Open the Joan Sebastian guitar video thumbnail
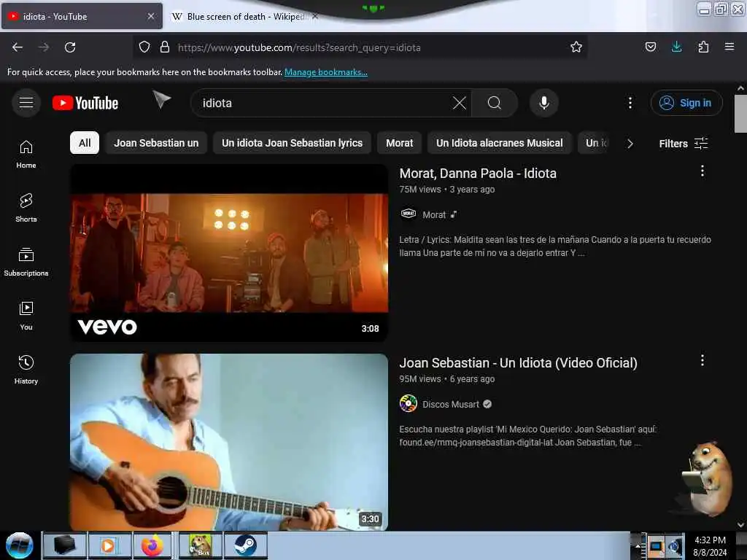Screen dimensions: 747x560 (229, 442)
